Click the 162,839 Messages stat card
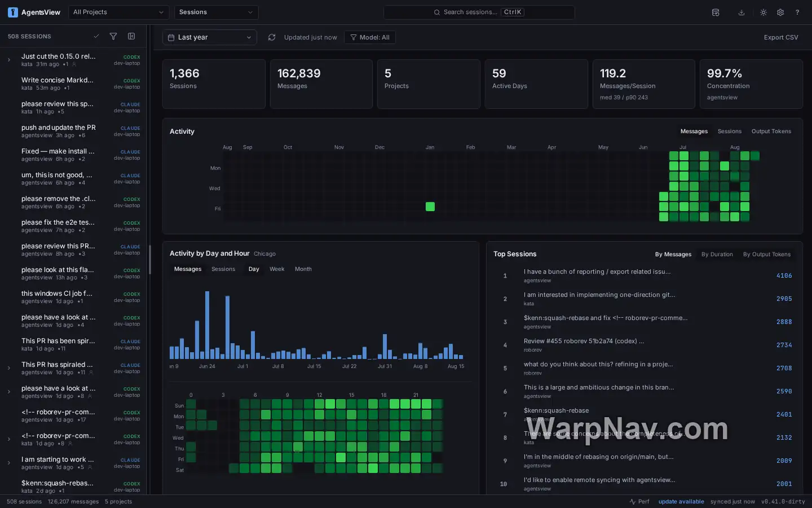812x508 pixels. pyautogui.click(x=321, y=84)
